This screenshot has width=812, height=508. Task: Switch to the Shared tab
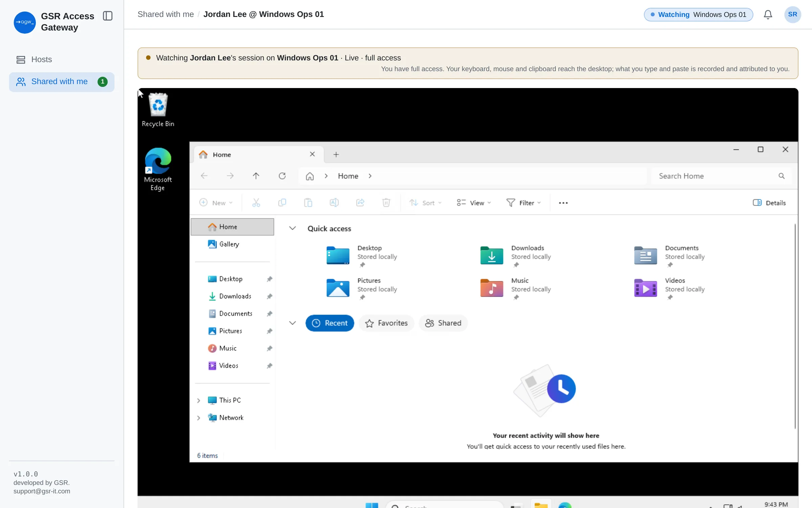tap(443, 323)
